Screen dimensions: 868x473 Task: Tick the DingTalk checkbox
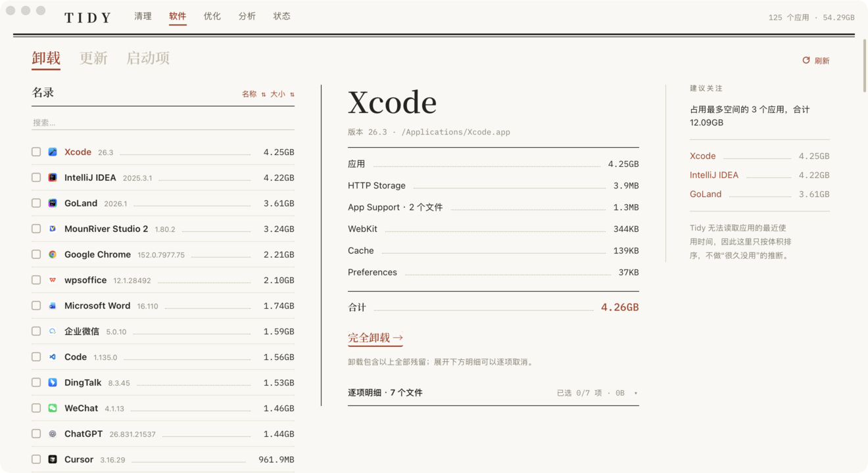36,382
